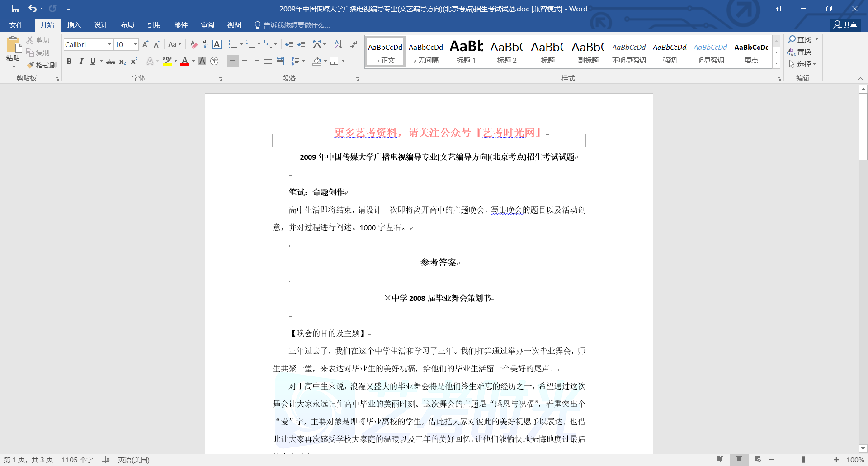Toggle Bold formatting
868x466 pixels.
(69, 61)
